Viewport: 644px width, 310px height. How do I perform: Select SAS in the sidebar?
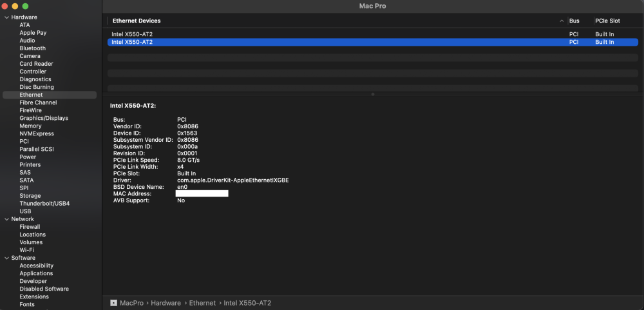coord(25,173)
